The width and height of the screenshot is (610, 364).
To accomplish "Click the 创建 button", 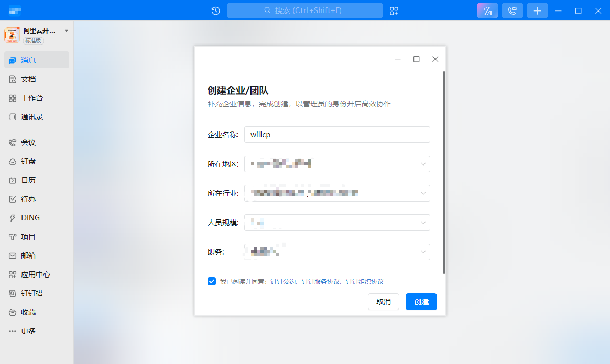I will [421, 302].
